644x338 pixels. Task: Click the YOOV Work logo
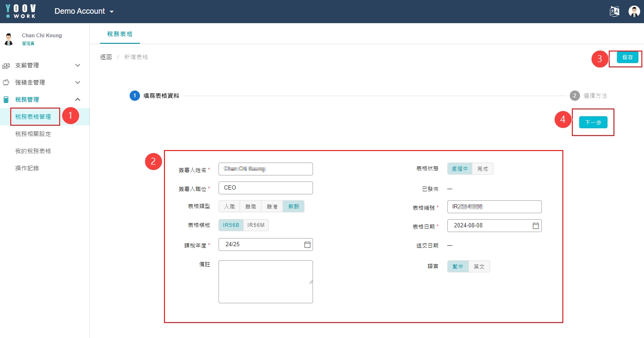pos(21,11)
